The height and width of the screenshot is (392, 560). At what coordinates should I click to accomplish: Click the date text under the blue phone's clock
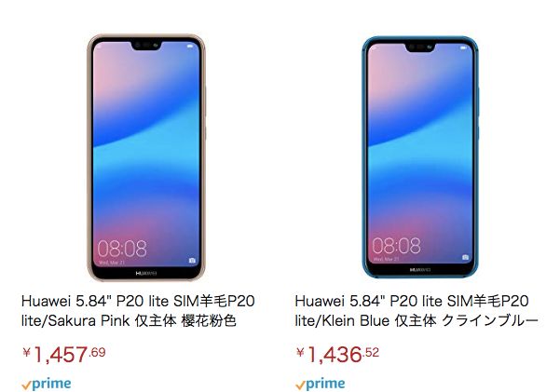[x=386, y=259]
